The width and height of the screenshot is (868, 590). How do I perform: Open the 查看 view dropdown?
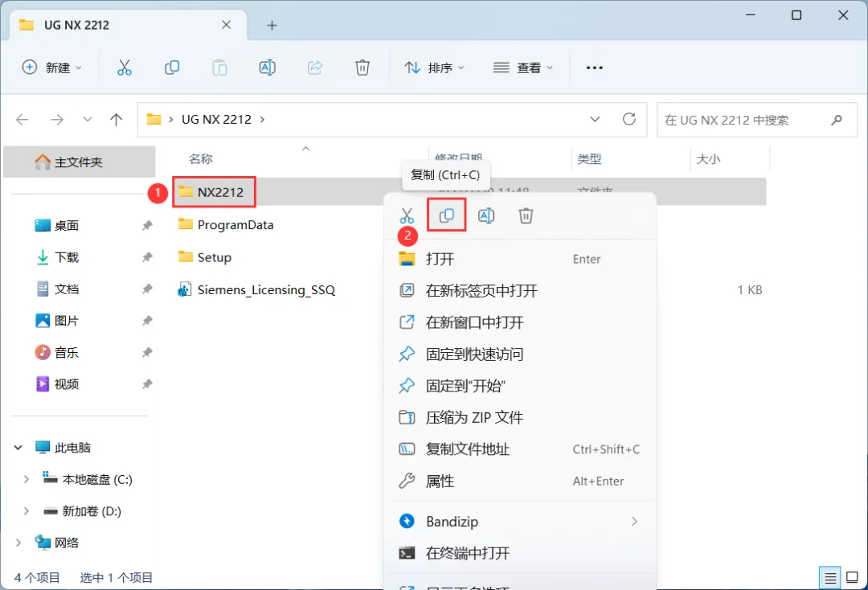[x=523, y=68]
